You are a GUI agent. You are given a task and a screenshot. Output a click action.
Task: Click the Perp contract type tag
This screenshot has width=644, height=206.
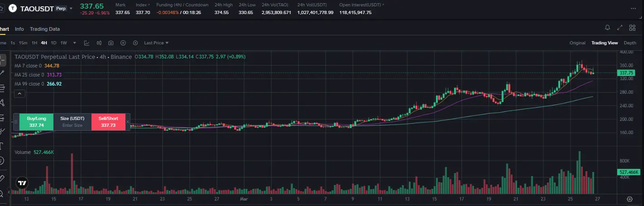(61, 8)
